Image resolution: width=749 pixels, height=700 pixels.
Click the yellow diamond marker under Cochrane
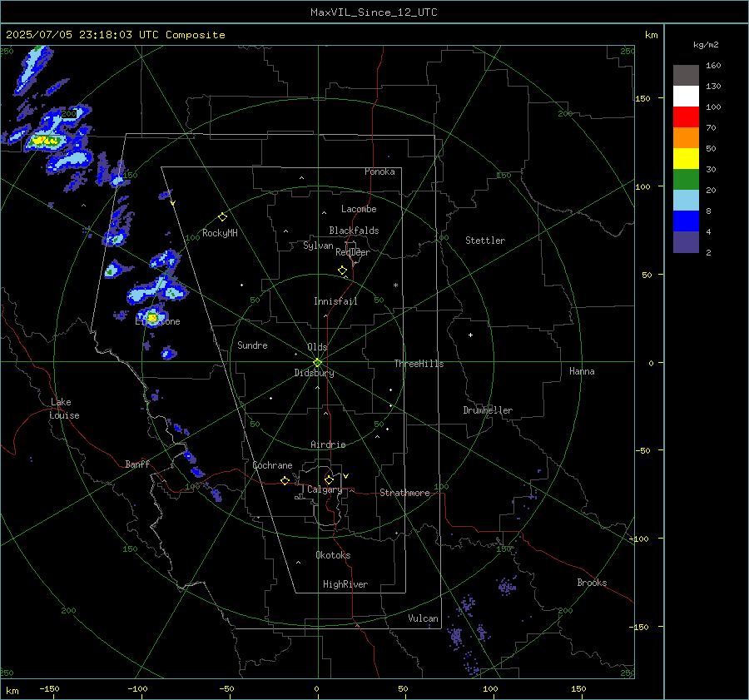click(x=285, y=481)
